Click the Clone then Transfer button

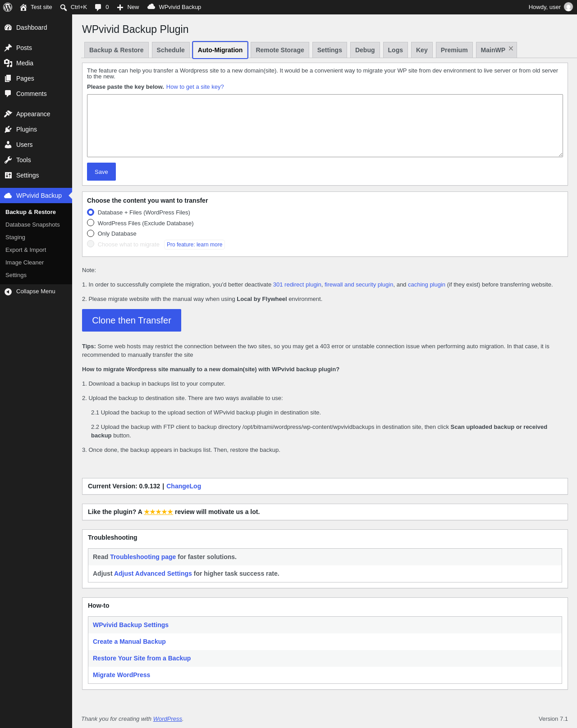click(x=132, y=320)
